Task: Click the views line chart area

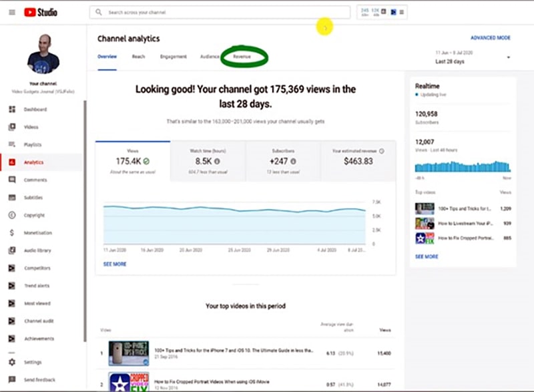Action: click(234, 224)
